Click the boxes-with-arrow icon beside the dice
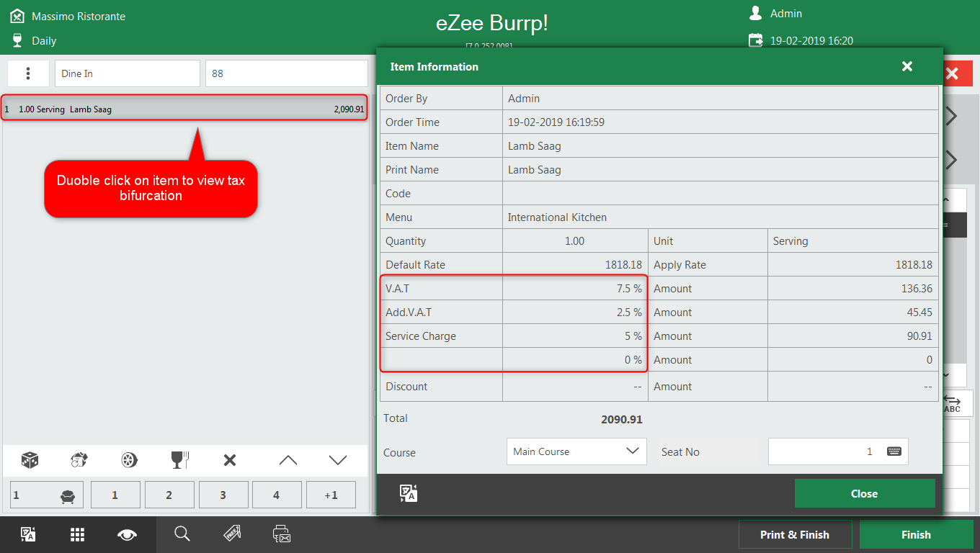The width and height of the screenshot is (980, 553). (x=79, y=460)
